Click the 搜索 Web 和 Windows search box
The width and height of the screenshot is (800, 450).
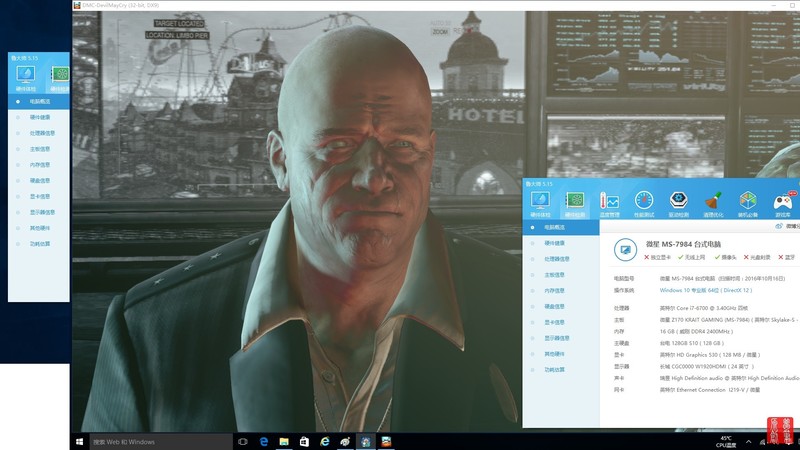[161, 442]
